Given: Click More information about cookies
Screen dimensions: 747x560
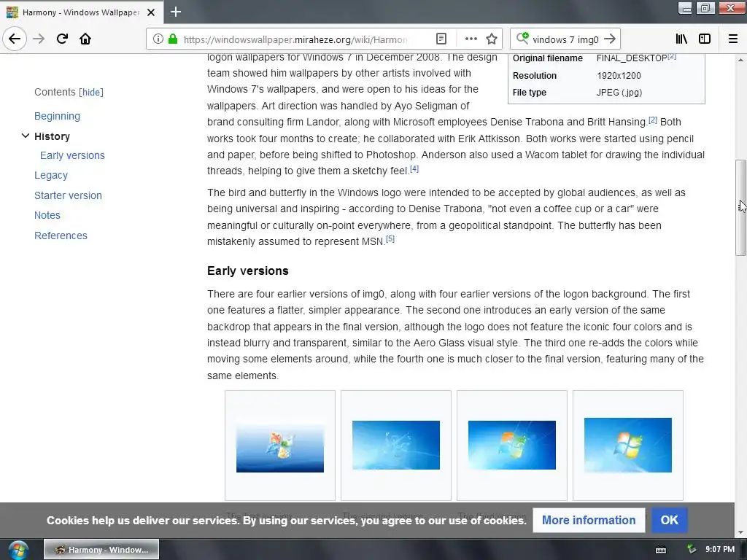Looking at the screenshot, I should [589, 520].
